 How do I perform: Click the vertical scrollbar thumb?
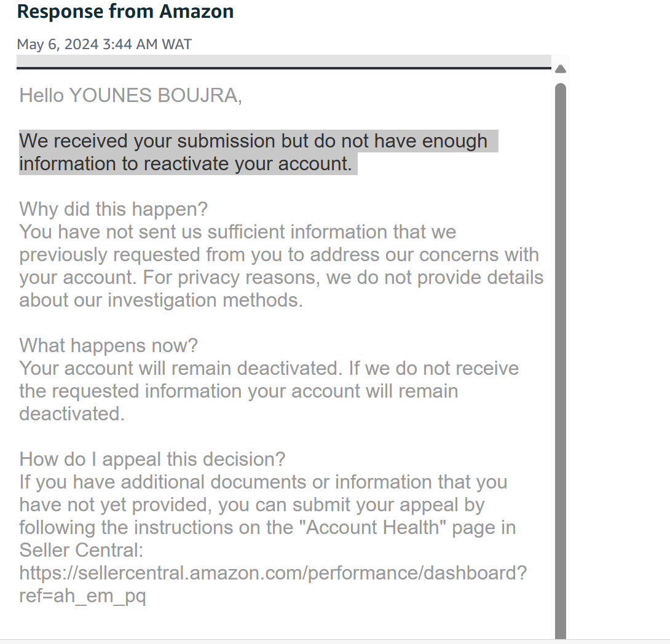560,361
